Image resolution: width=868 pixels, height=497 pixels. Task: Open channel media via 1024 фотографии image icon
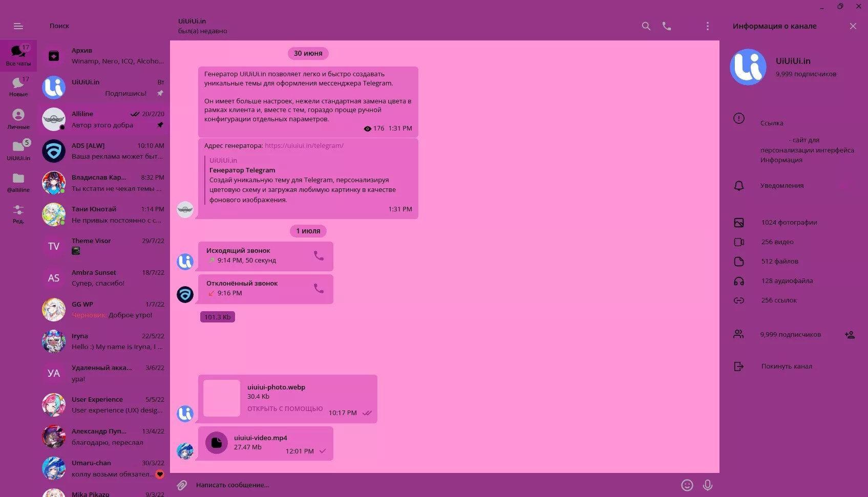(x=739, y=222)
